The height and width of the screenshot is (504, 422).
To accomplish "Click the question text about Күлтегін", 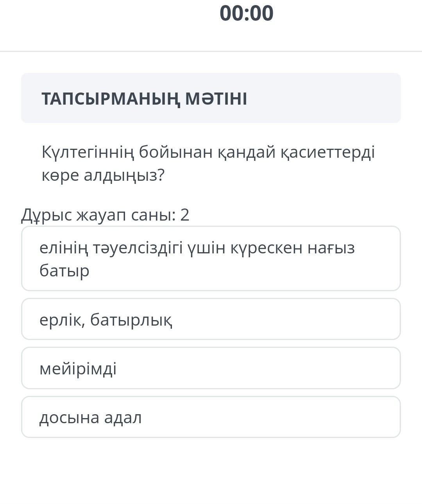I will [x=208, y=164].
